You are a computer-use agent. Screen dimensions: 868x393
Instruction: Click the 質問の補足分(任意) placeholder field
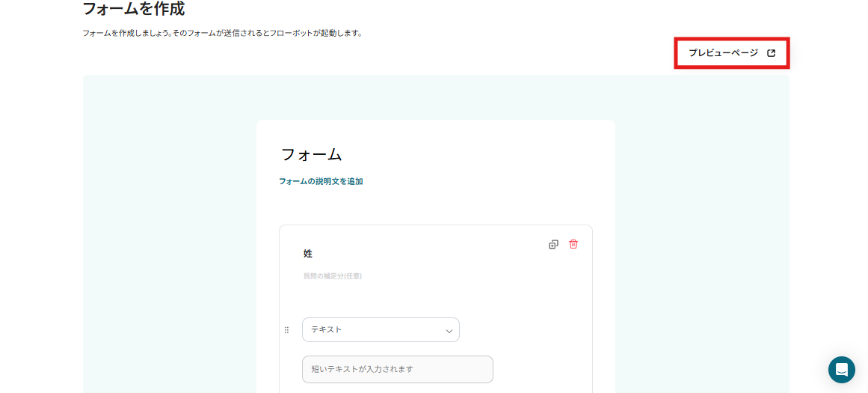pyautogui.click(x=333, y=275)
